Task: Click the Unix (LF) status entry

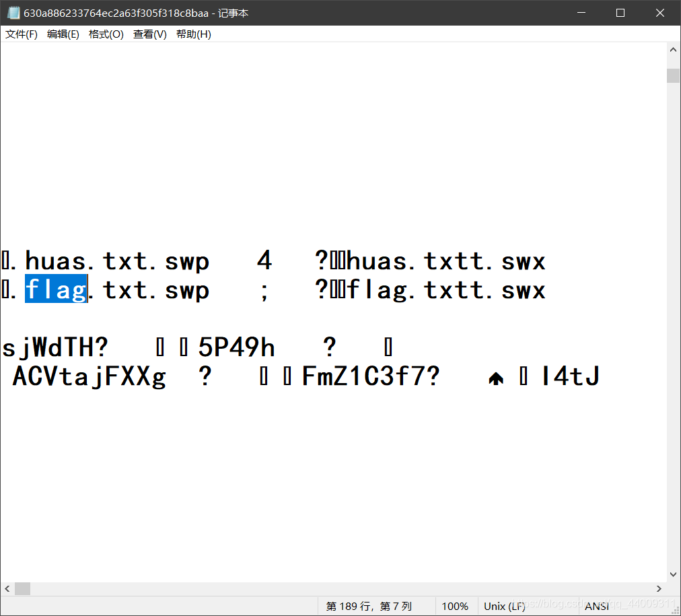Action: click(x=504, y=606)
